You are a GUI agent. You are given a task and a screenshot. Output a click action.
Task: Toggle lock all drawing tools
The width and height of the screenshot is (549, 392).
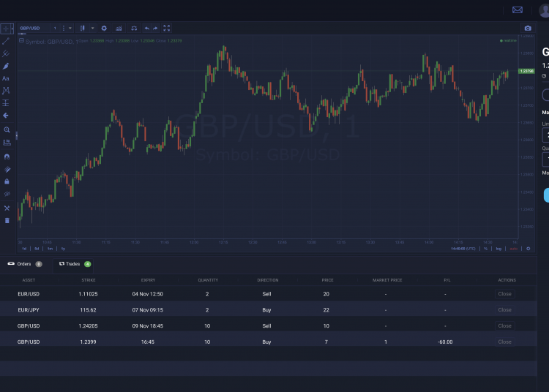7,181
